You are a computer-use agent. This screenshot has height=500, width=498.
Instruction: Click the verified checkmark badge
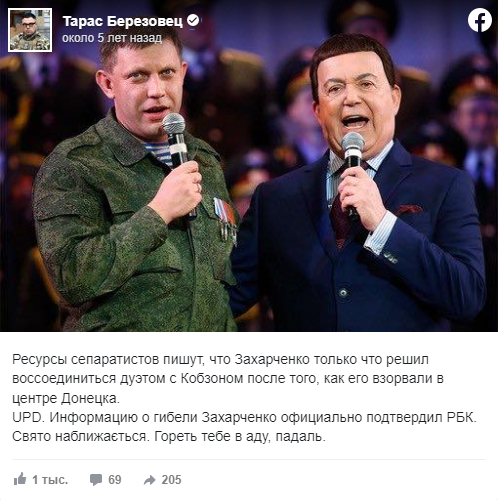[x=193, y=21]
